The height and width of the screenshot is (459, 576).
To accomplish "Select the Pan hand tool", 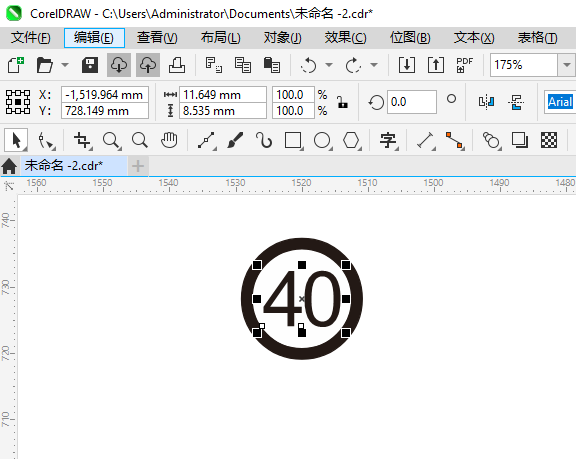I will click(169, 140).
